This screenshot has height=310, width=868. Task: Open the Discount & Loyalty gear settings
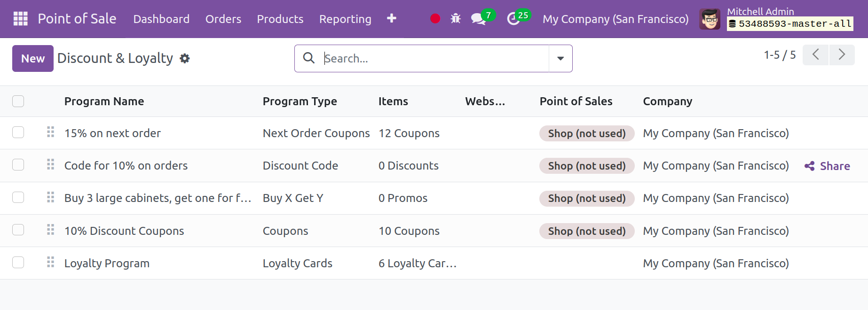click(185, 59)
